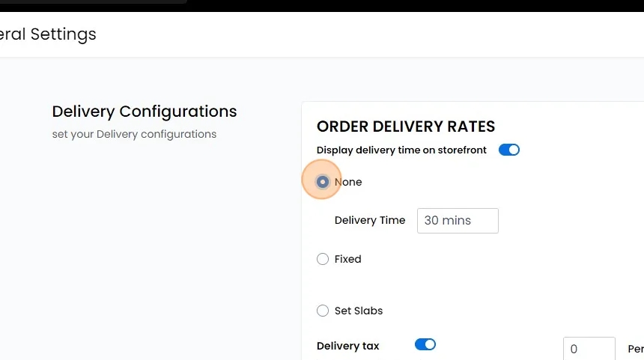Toggle Display delivery time on storefront switch

click(x=509, y=150)
